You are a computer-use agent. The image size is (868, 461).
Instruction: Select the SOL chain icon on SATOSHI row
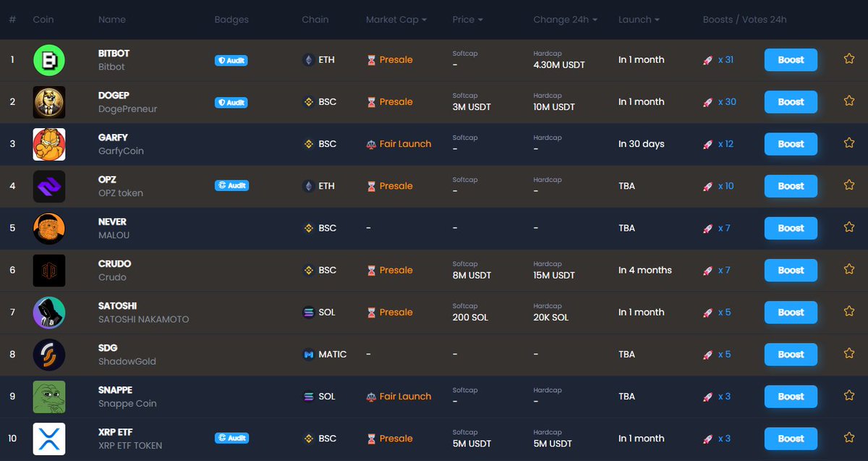307,312
